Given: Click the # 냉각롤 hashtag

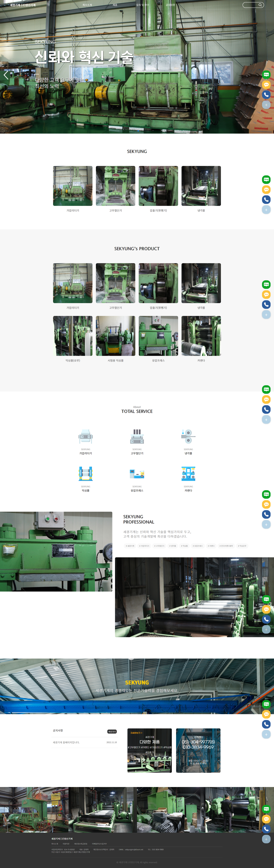Looking at the screenshot, I should tap(172, 546).
